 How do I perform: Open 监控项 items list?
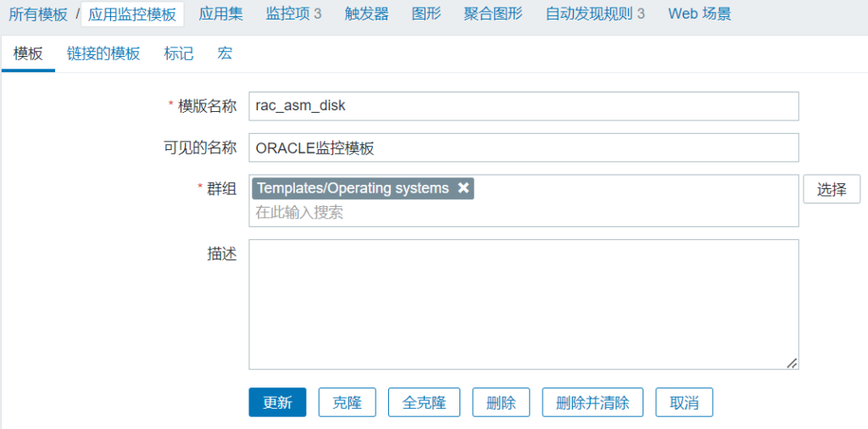coord(292,14)
